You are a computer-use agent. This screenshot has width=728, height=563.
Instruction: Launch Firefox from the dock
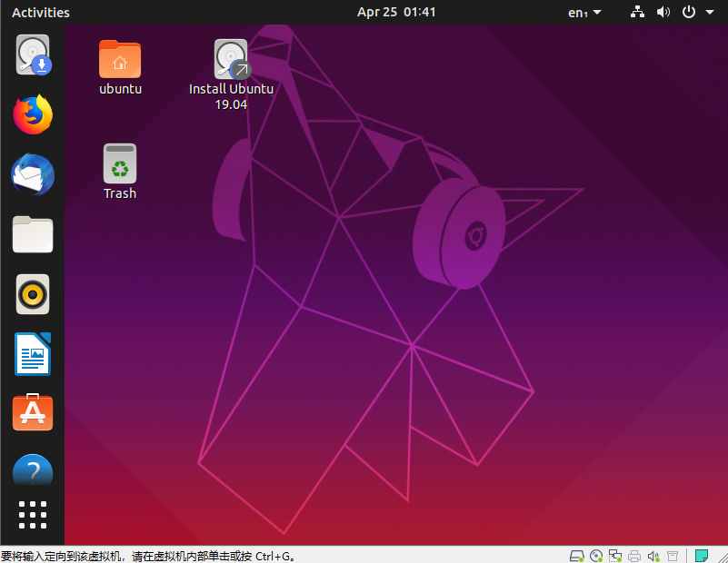point(33,114)
